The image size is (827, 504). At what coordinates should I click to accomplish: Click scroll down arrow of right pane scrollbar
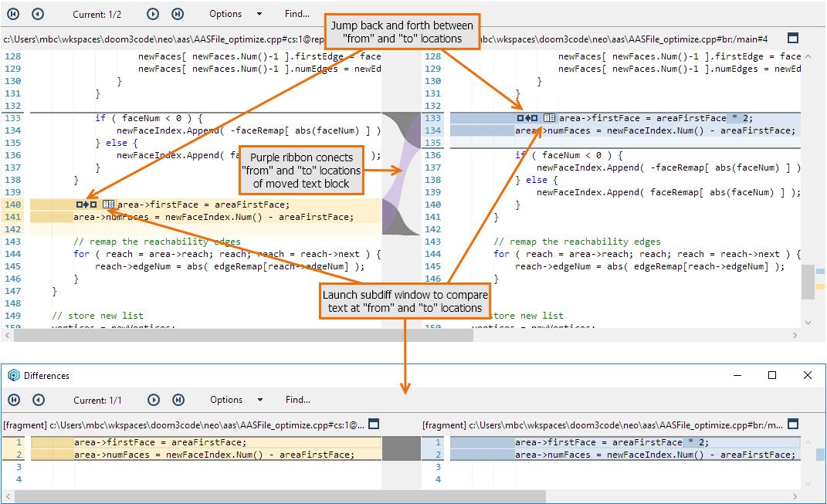click(808, 322)
